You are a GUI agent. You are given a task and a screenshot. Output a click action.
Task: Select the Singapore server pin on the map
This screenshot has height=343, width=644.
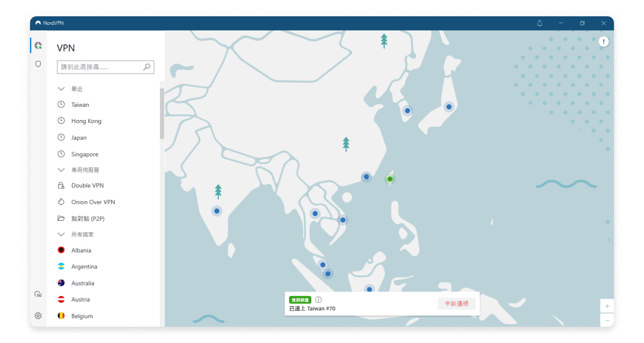coord(328,274)
